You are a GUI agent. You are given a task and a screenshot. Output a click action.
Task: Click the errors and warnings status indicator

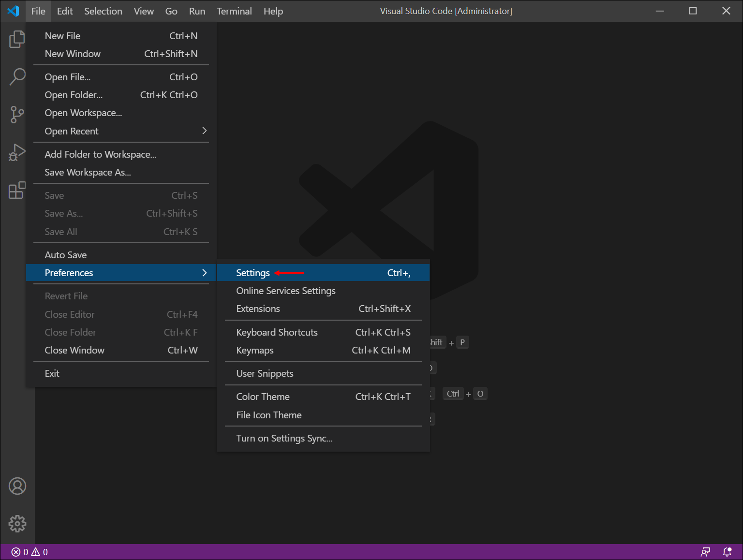point(30,552)
